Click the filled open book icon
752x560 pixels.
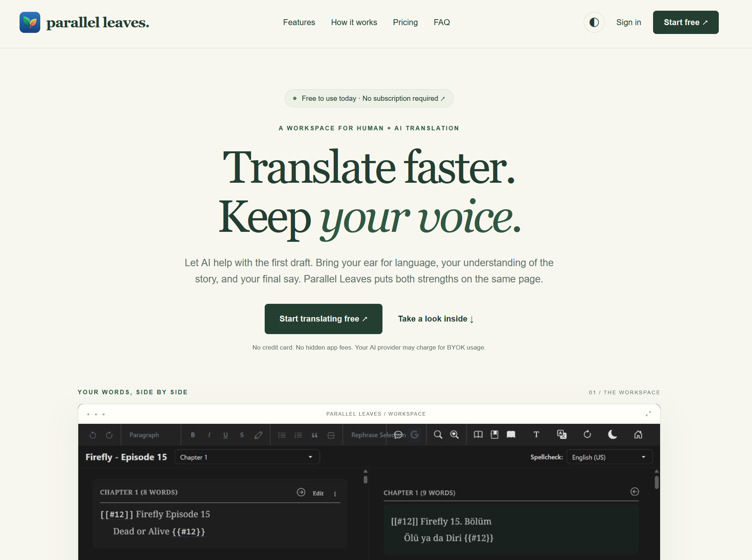(x=511, y=434)
